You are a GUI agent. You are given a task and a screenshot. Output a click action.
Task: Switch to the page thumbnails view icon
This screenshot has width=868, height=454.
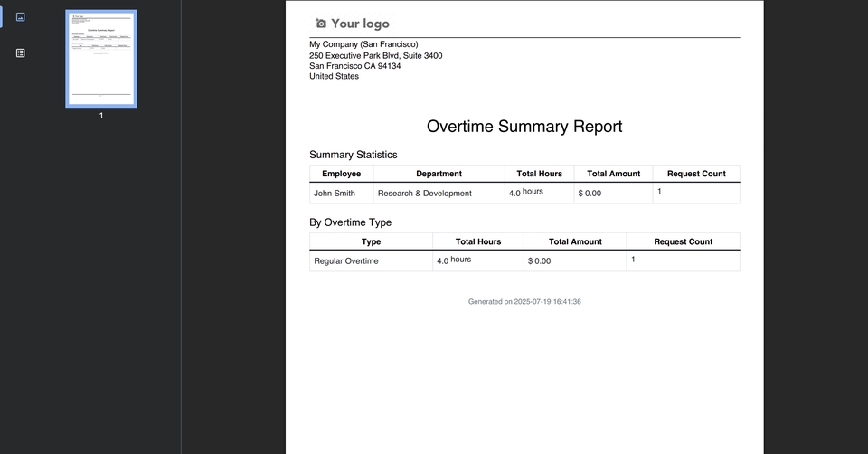click(21, 17)
